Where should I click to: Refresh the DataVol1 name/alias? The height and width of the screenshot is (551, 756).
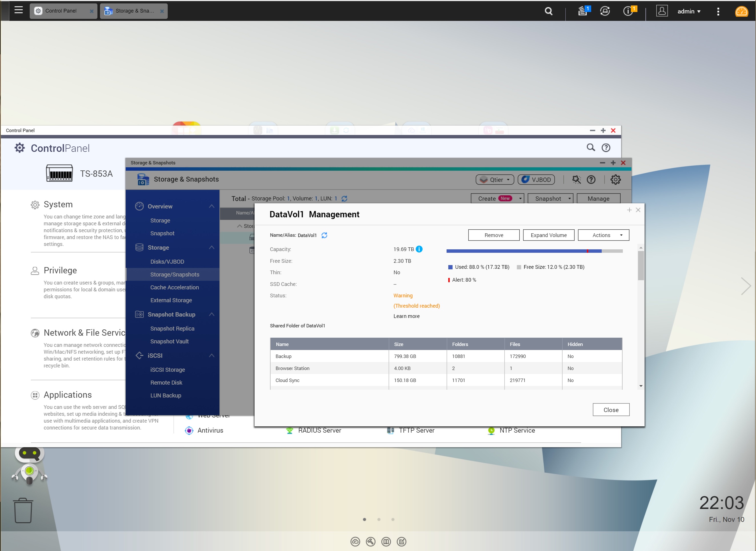pos(324,235)
